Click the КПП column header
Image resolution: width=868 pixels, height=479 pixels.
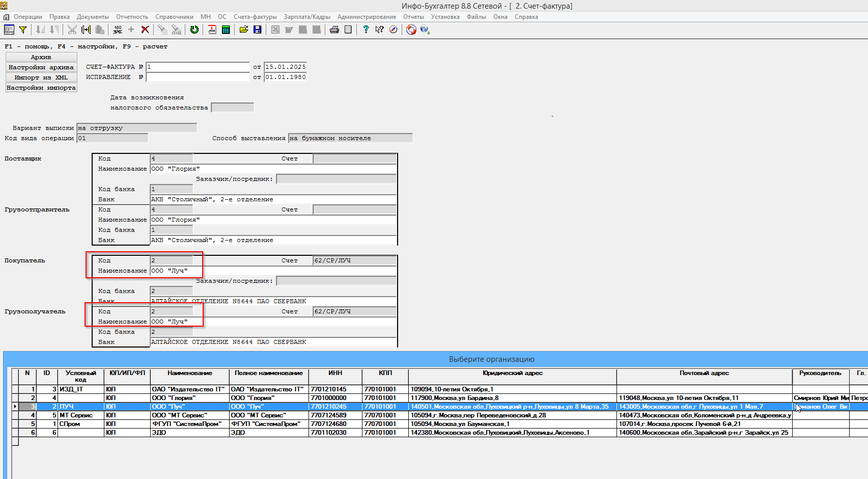[385, 377]
